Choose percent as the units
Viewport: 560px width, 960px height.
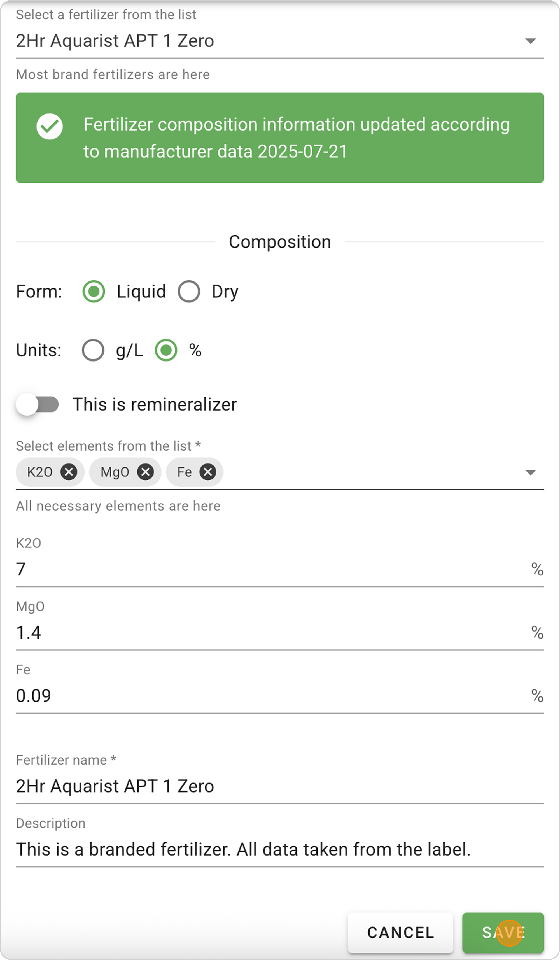point(166,350)
